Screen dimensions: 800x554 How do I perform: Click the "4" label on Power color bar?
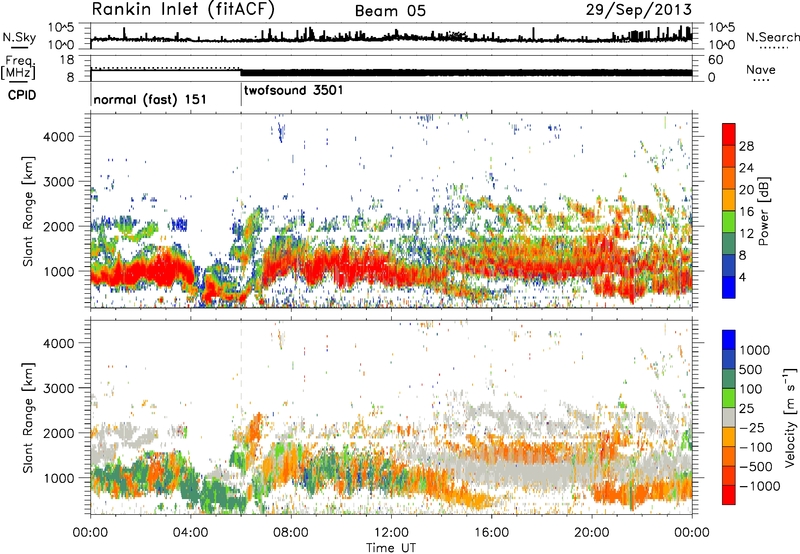point(742,277)
